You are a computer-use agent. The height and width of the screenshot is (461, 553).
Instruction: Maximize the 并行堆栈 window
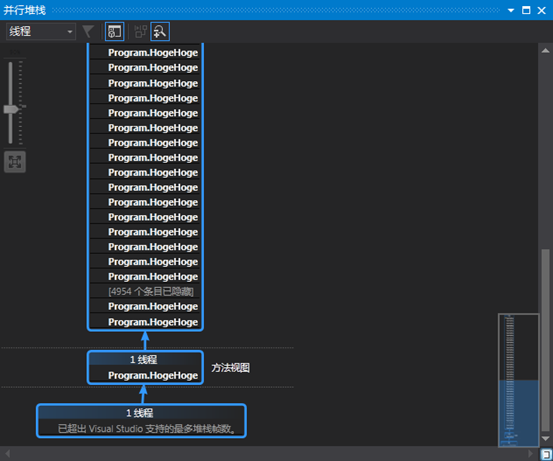[x=526, y=10]
